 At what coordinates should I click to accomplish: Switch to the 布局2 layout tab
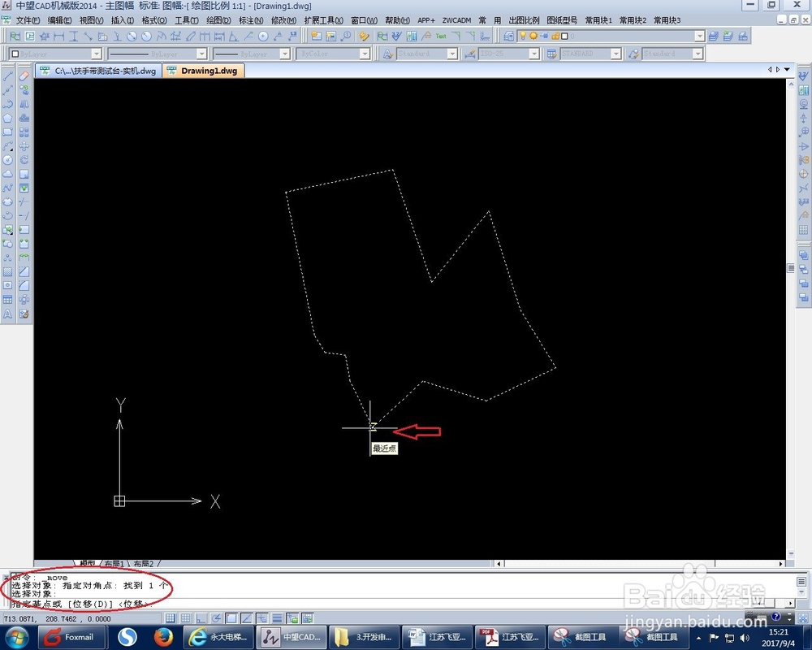click(x=144, y=563)
